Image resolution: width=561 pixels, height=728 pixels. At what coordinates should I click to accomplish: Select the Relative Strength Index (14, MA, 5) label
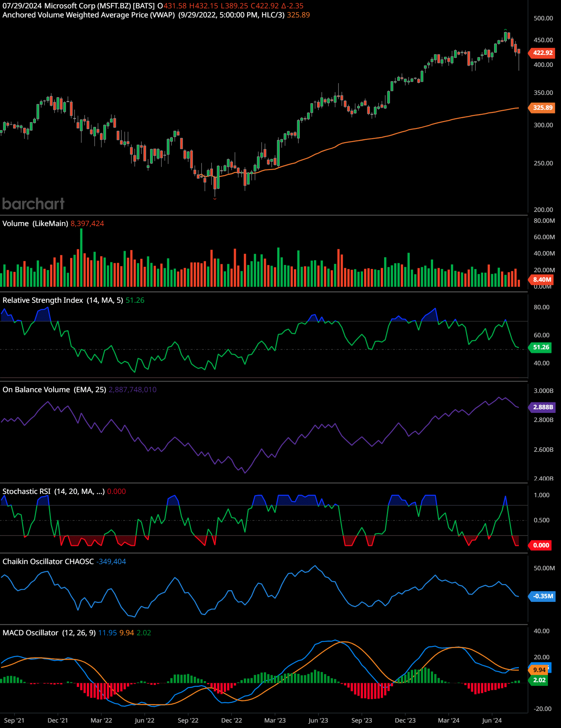(63, 300)
